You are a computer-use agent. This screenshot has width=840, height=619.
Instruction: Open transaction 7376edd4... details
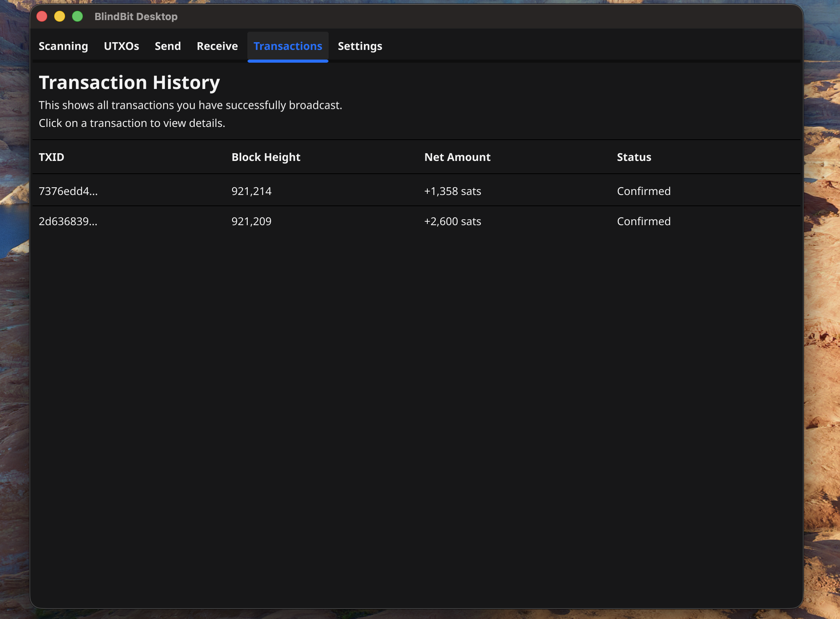[x=68, y=191]
